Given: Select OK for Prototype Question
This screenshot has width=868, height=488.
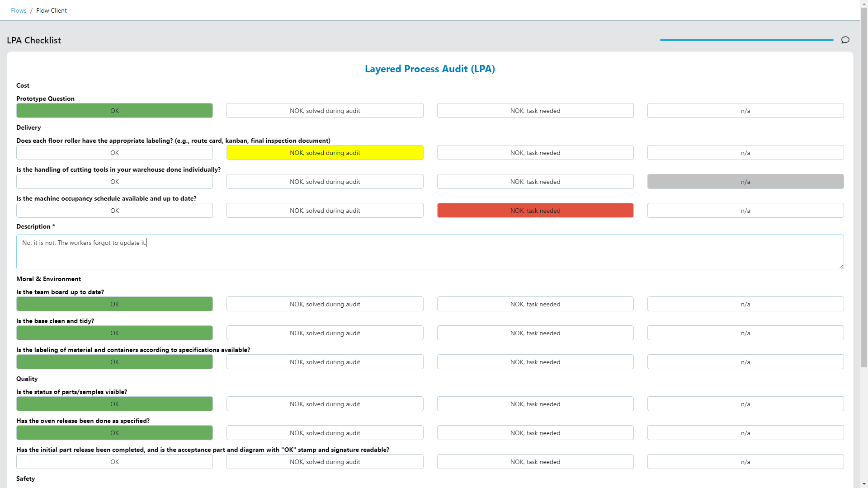Looking at the screenshot, I should click(x=114, y=110).
